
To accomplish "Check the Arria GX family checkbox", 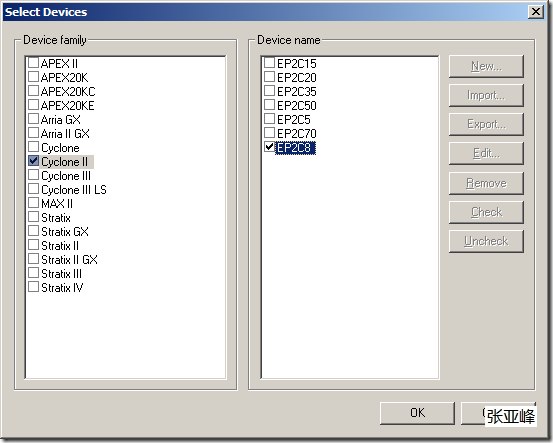I will click(33, 119).
